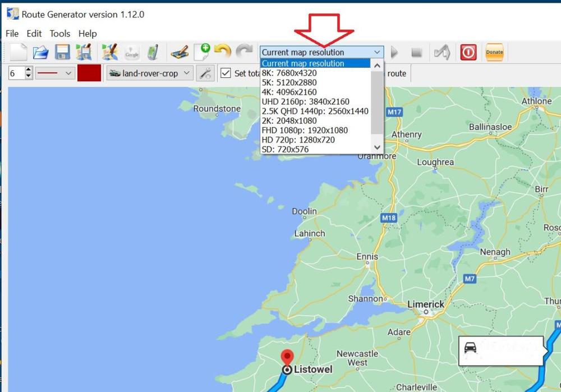Click the Undo arrow icon
The width and height of the screenshot is (561, 392).
click(223, 52)
